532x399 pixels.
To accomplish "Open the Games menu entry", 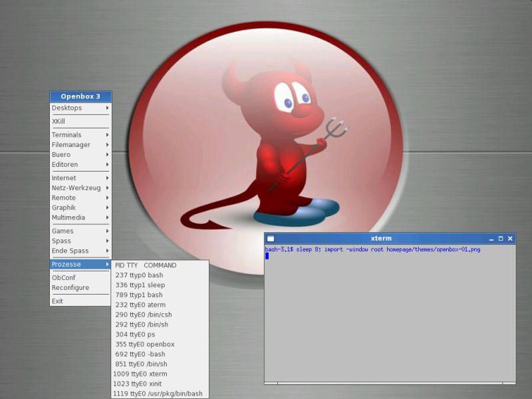I will pyautogui.click(x=80, y=231).
